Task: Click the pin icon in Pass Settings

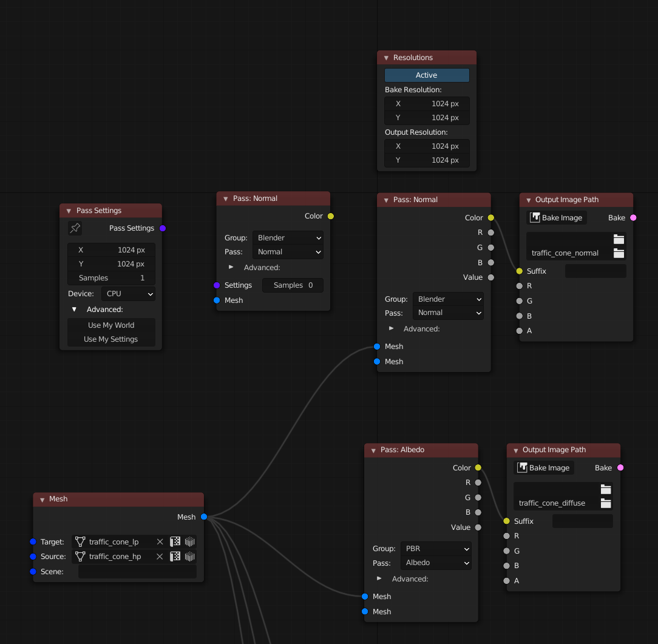Action: tap(75, 228)
